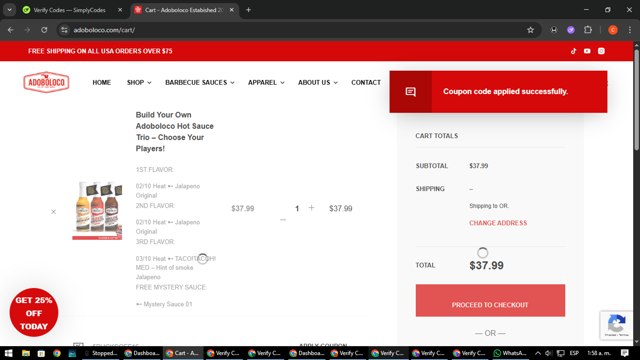This screenshot has height=360, width=640.
Task: Go back to the previous page
Action: point(11,30)
